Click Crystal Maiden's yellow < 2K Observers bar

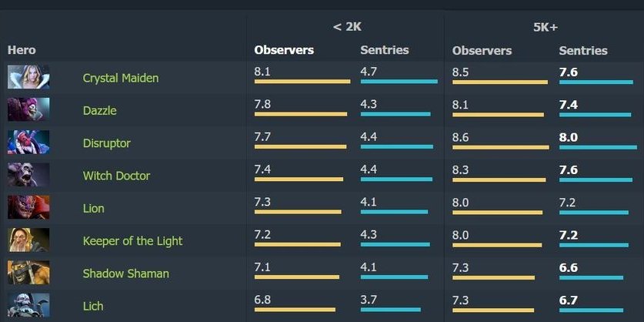click(x=302, y=82)
